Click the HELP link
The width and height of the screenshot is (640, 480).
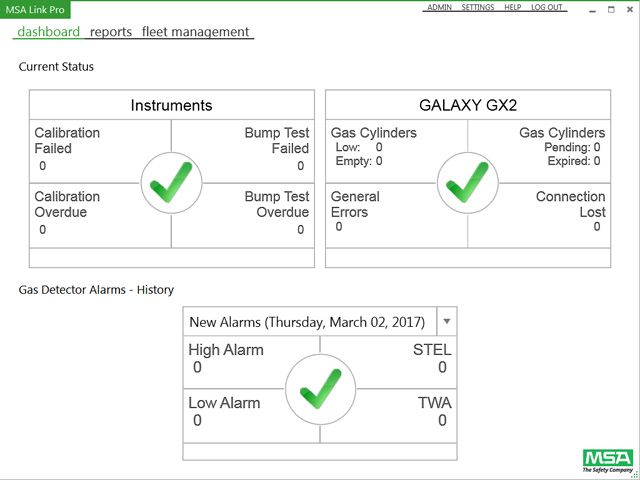(513, 7)
